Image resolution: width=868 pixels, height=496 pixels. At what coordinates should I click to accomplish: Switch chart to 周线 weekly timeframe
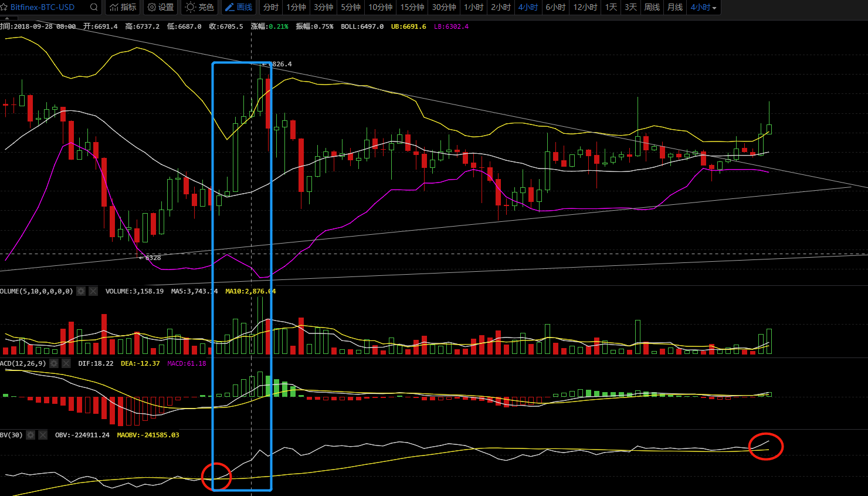tap(652, 7)
